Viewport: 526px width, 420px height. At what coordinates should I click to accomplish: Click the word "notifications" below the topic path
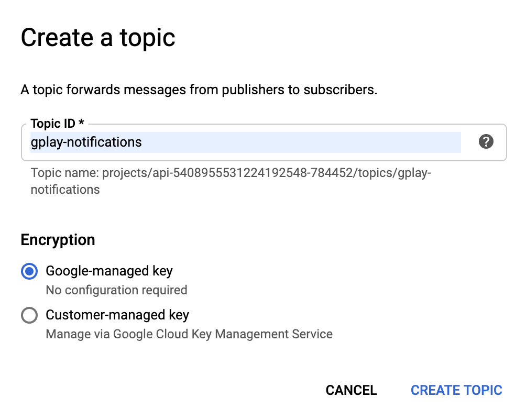click(65, 189)
